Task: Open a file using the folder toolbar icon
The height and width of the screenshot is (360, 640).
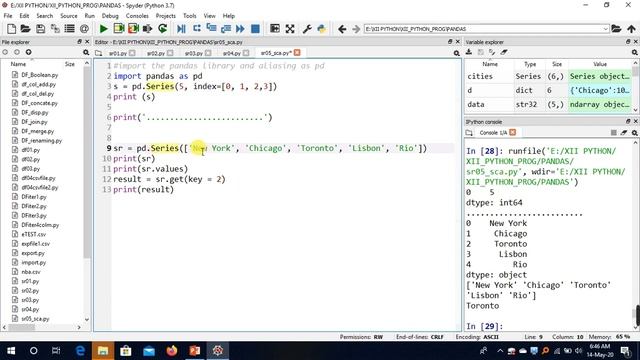Action: point(25,29)
